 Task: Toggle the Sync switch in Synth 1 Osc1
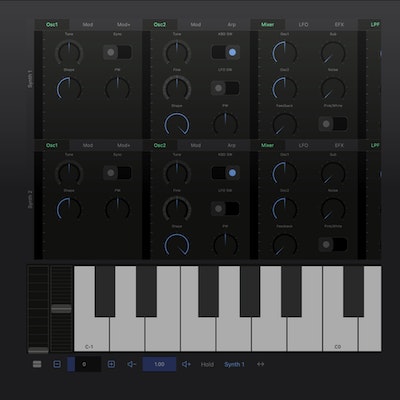[x=117, y=52]
